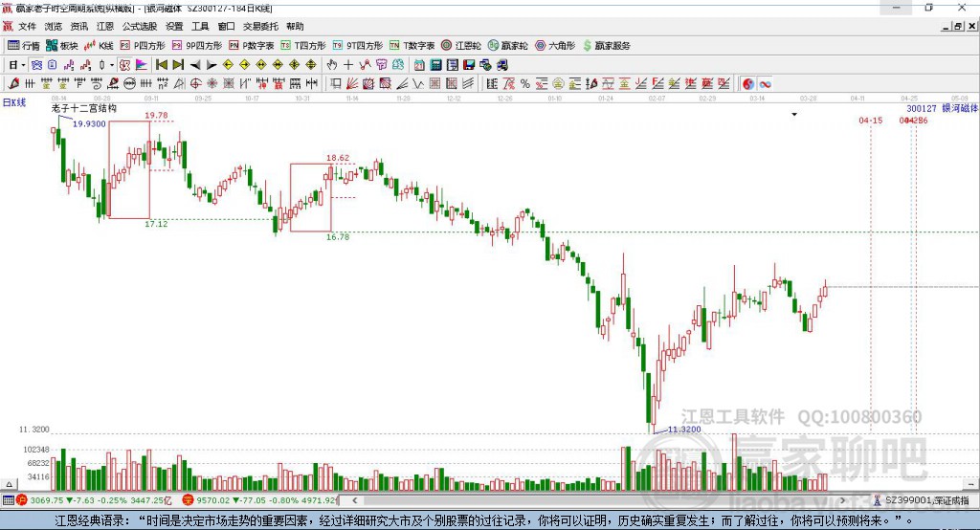This screenshot has height=530, width=980.
Task: Open the calculator icon
Action: [436, 65]
